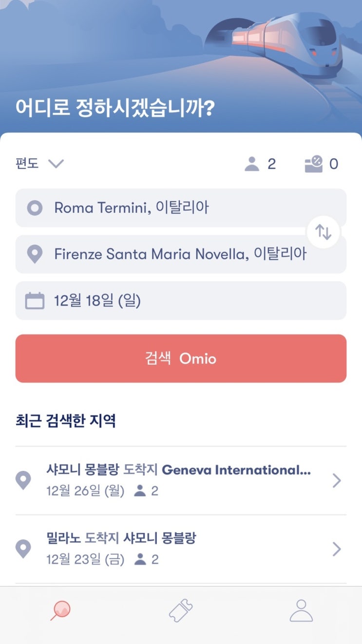Select recent search 밀라노 도착지 샤모니 몽블랑

tap(181, 549)
